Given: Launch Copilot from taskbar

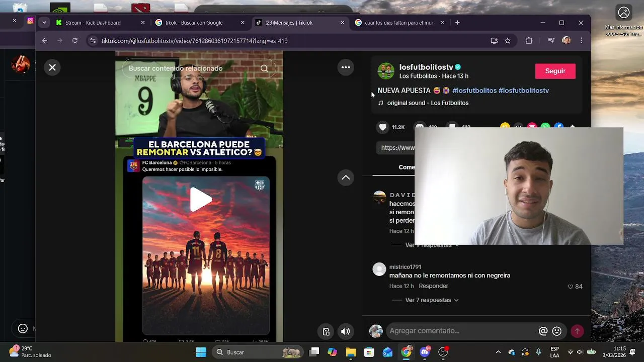Looking at the screenshot, I should tap(332, 352).
